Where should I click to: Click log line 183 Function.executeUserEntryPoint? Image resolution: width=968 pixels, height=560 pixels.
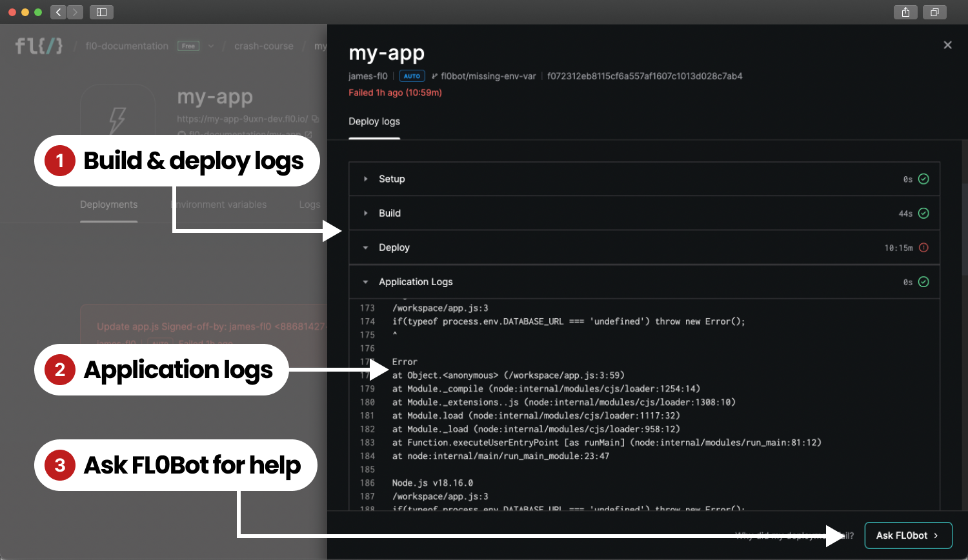(607, 443)
